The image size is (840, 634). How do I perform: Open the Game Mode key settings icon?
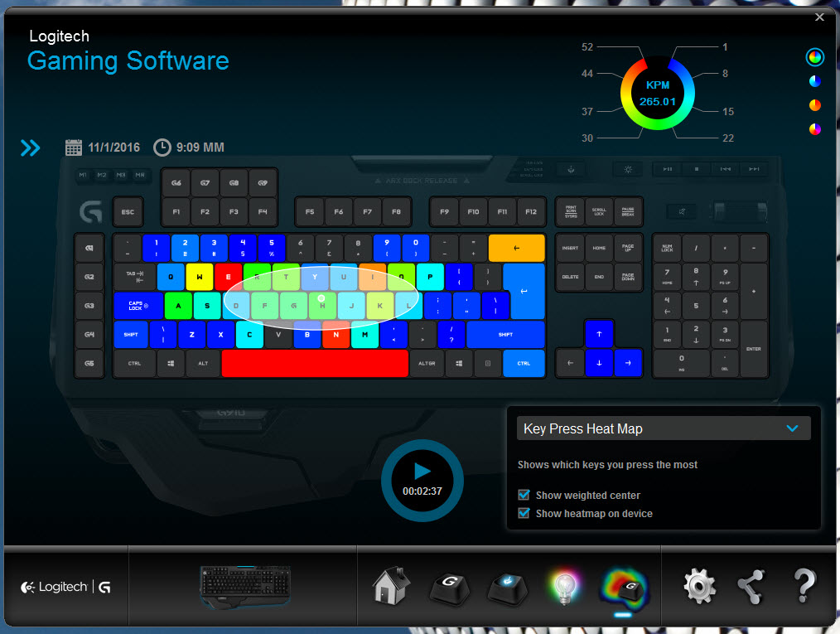pyautogui.click(x=507, y=588)
